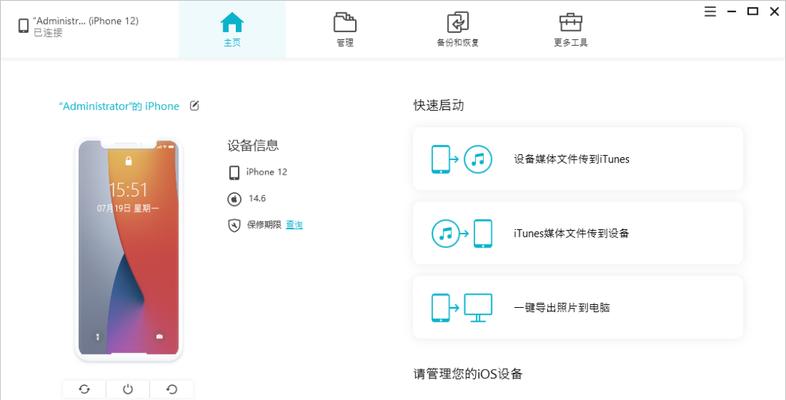This screenshot has height=400, width=786.
Task: Click the "Administrator"的 iPhone device name
Action: click(x=119, y=106)
